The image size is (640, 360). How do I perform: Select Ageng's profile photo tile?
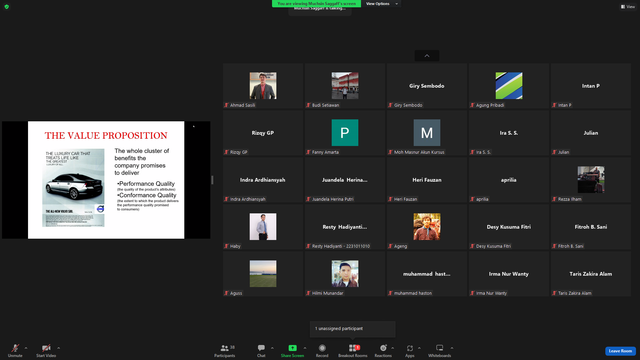point(427,227)
